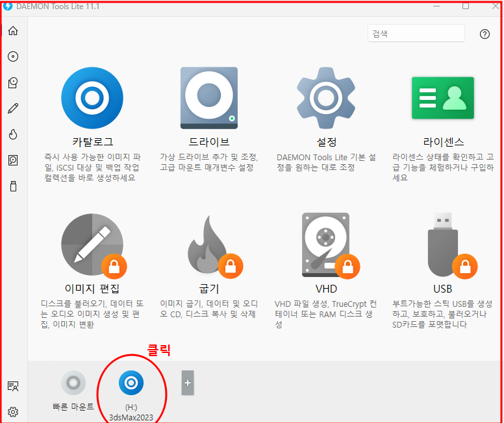Image resolution: width=504 pixels, height=423 pixels.
Task: Open the 라이센스 license card tile
Action: coord(443,98)
